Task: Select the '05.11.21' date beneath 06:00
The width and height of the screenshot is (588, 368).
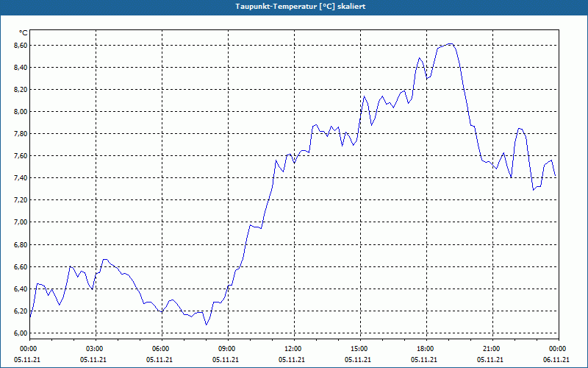Action: pyautogui.click(x=159, y=360)
